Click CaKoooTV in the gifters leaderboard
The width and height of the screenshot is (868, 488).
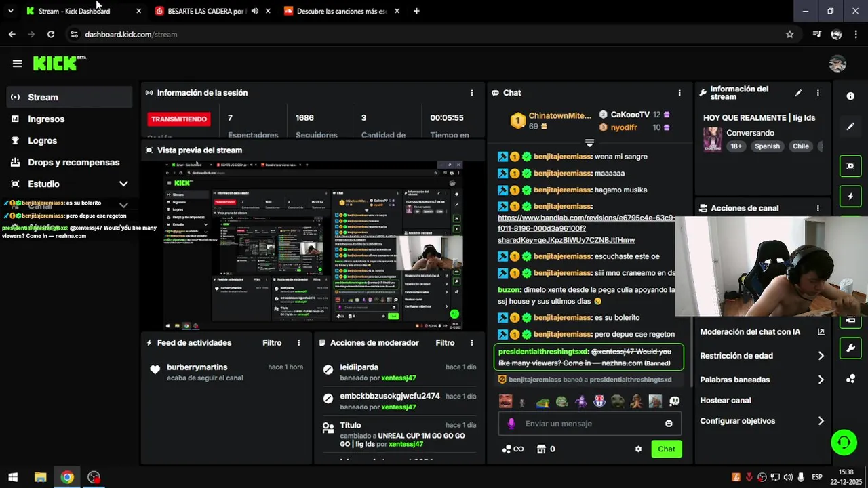[x=630, y=115]
